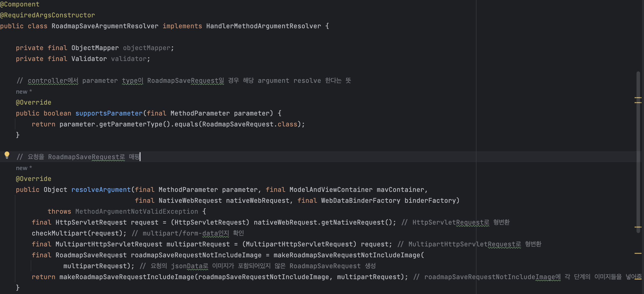The width and height of the screenshot is (644, 294).
Task: Click the @Component annotation
Action: tap(20, 4)
